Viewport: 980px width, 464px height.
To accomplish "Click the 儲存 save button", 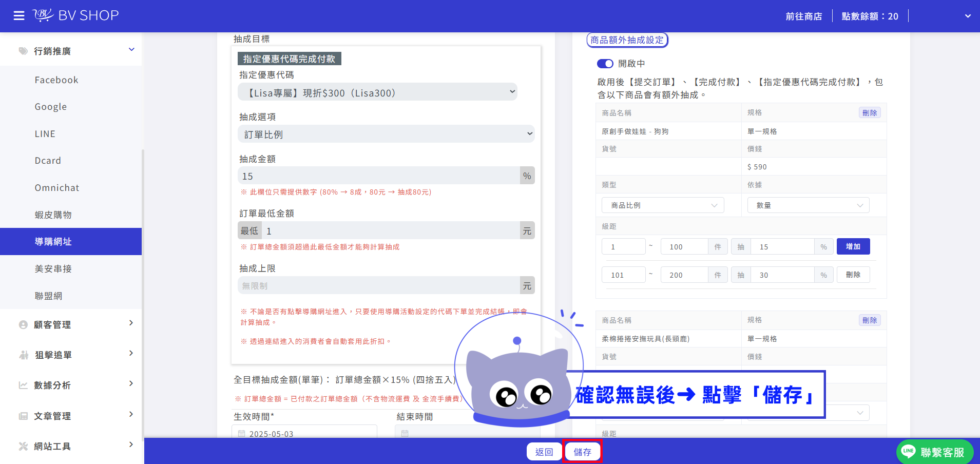I will click(x=582, y=452).
